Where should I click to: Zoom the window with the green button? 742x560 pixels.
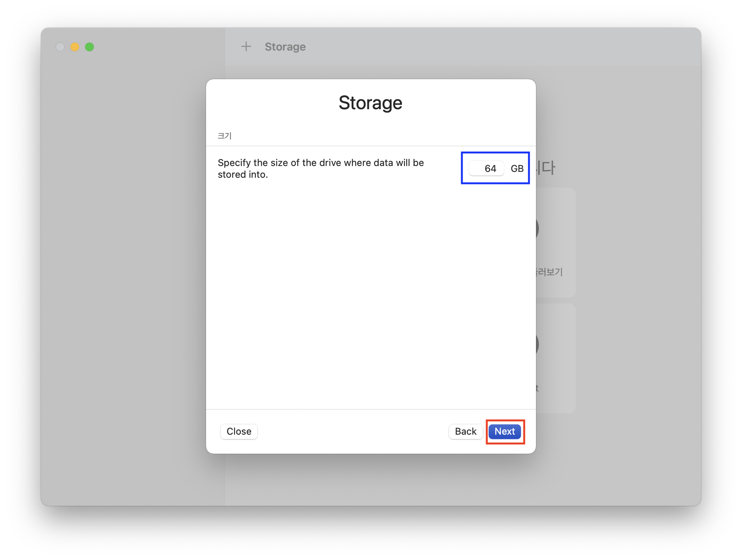(89, 47)
